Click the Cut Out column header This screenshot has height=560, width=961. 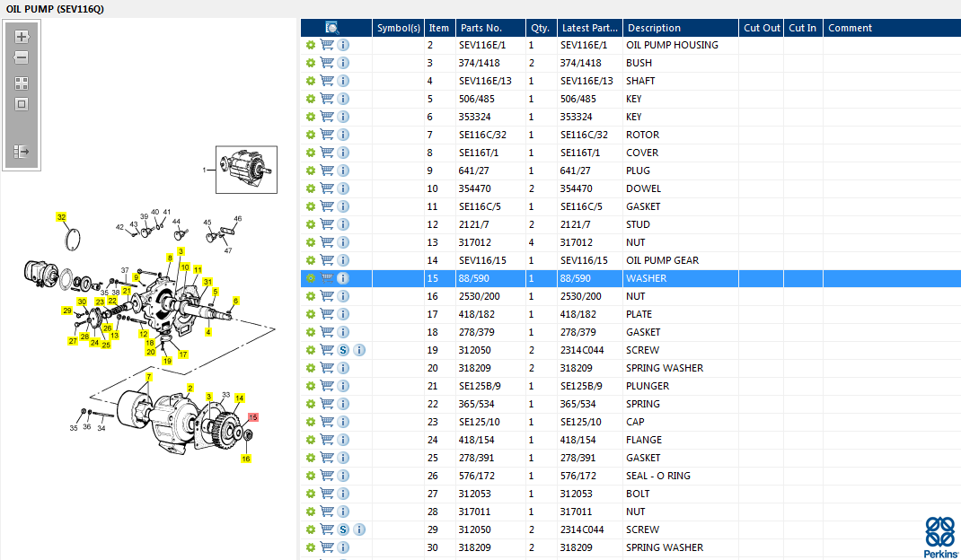762,28
